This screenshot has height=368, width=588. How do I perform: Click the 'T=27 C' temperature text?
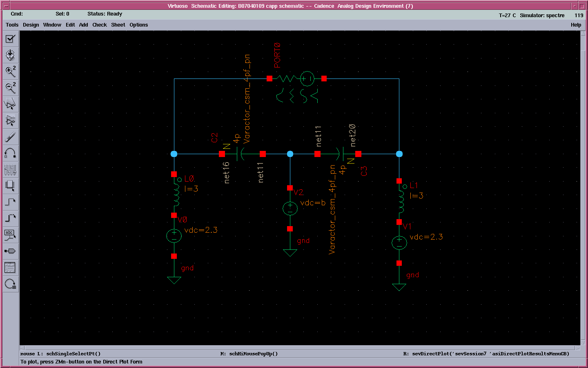pyautogui.click(x=507, y=16)
